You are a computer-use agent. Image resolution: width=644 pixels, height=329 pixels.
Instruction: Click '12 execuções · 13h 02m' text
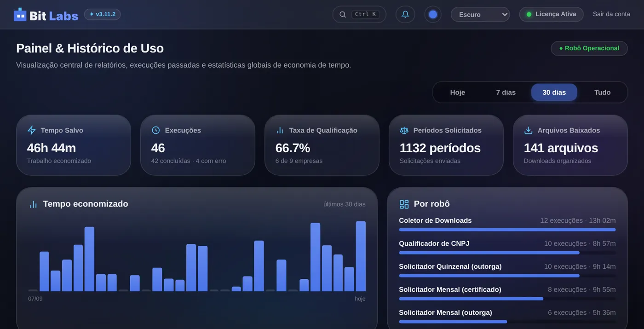(578, 220)
